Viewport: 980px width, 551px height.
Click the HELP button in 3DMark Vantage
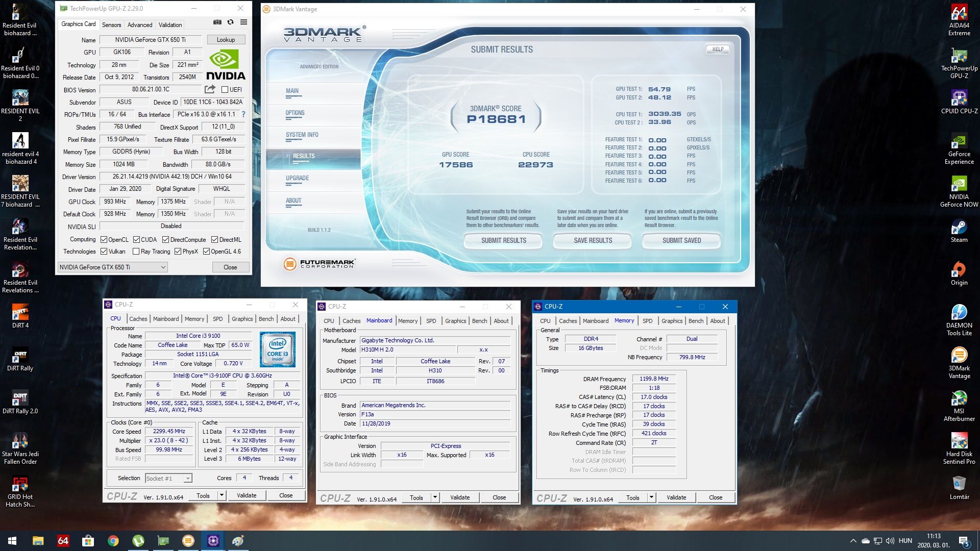pyautogui.click(x=718, y=49)
